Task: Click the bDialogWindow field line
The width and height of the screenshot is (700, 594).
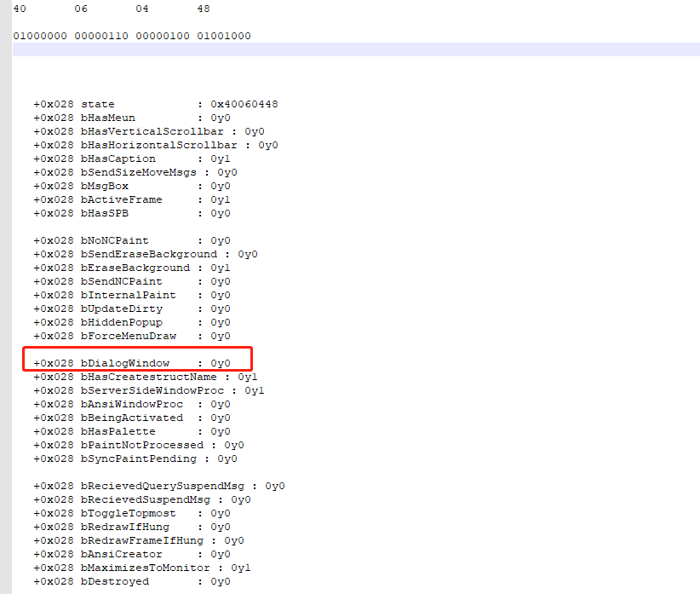Action: point(132,364)
